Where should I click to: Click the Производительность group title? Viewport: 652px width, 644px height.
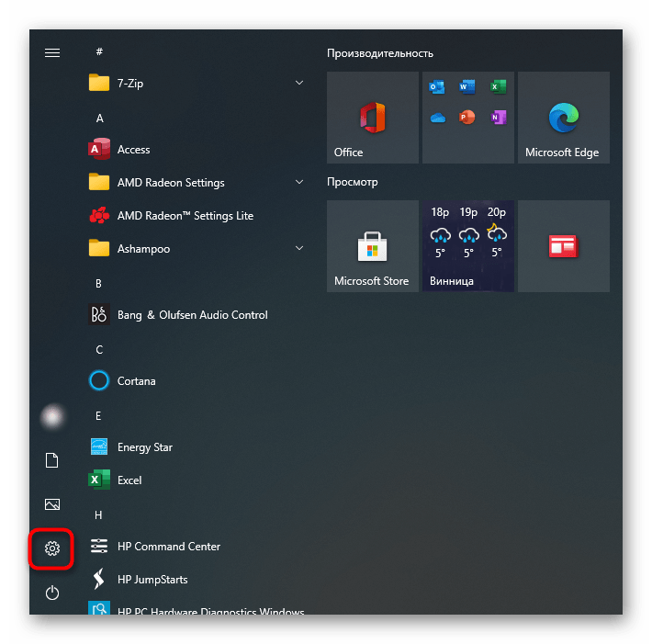click(x=380, y=53)
